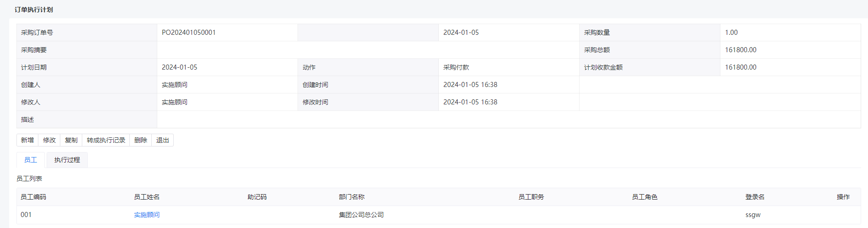Image resolution: width=868 pixels, height=228 pixels.
Task: Open the 执行过程 tab
Action: 67,160
